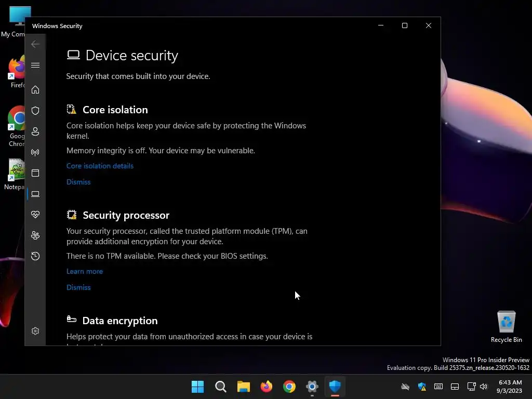
Task: Click the Security processor chip icon
Action: (72, 215)
